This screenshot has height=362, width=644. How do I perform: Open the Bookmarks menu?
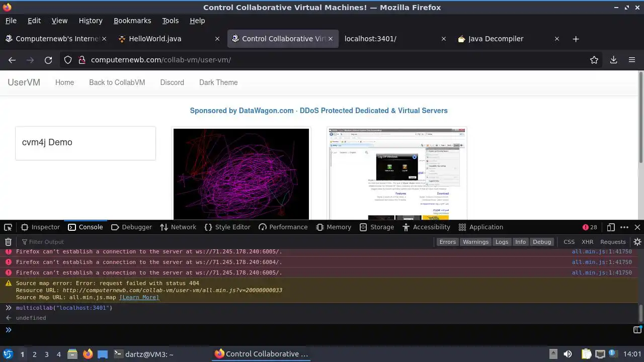click(132, 21)
